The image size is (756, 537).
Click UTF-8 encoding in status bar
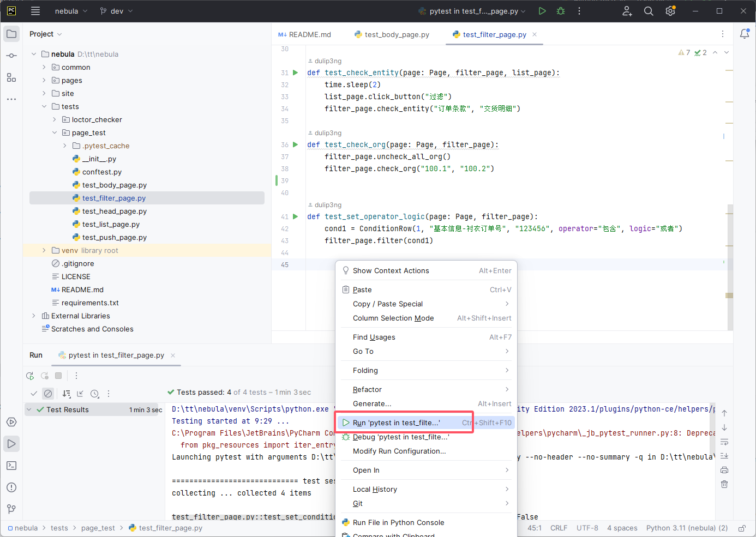point(587,528)
